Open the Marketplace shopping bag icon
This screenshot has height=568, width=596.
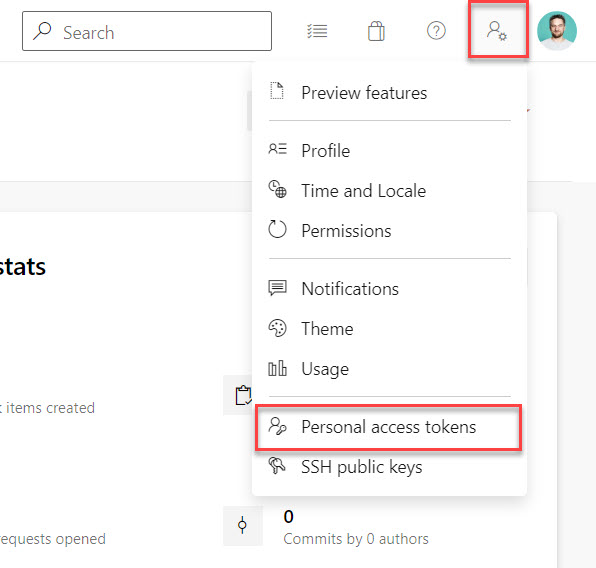click(x=376, y=31)
